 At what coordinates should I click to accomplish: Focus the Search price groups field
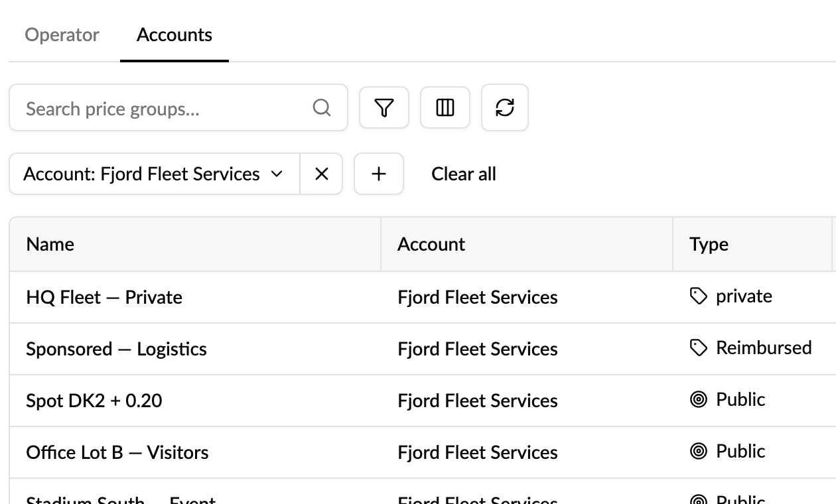point(178,107)
